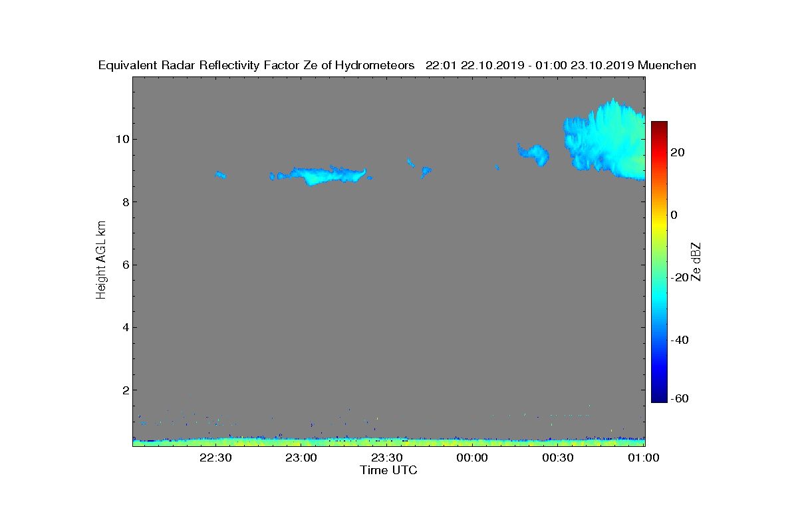Image resolution: width=798 pixels, height=532 pixels.
Task: Click the 22:30 time tick label
Action: click(215, 458)
